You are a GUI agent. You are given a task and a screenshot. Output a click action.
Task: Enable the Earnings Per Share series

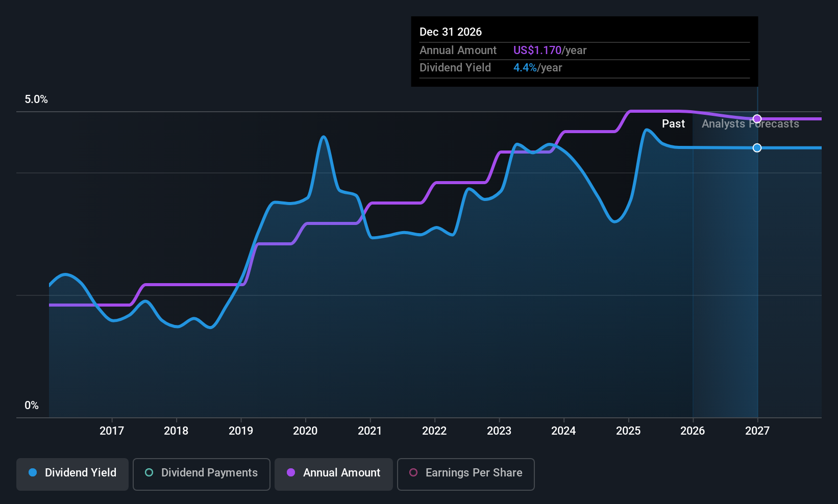click(466, 474)
